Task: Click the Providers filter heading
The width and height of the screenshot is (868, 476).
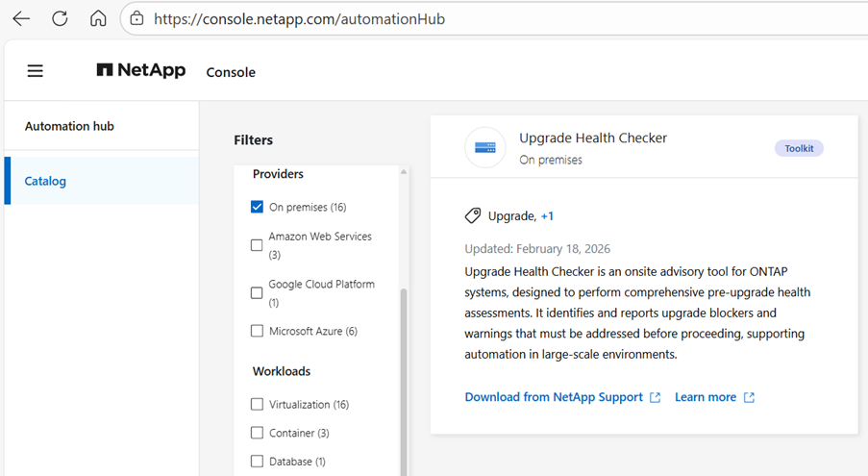Action: 278,174
